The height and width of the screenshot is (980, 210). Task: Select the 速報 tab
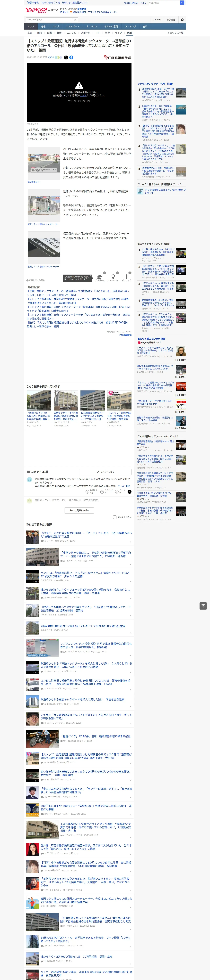pyautogui.click(x=43, y=27)
